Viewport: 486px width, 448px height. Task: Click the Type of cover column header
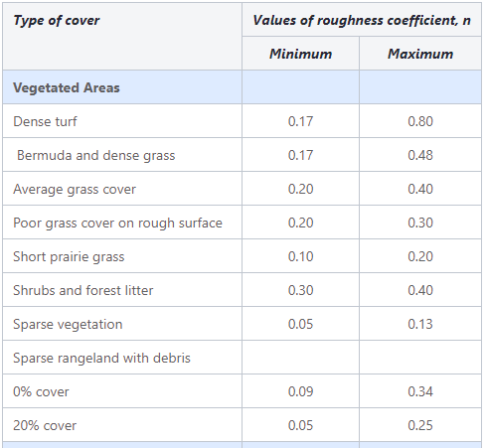(x=57, y=21)
